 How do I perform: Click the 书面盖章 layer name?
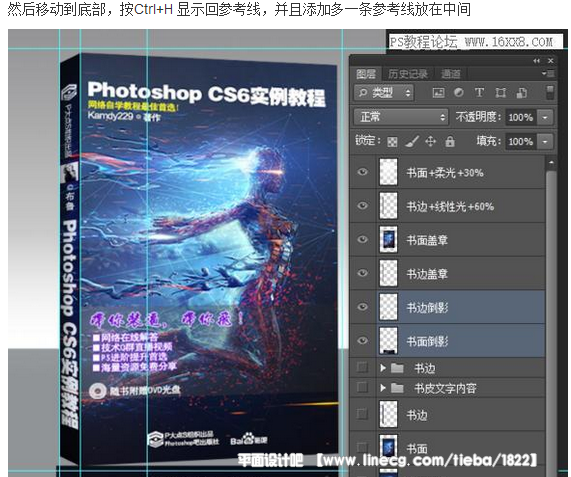point(427,240)
